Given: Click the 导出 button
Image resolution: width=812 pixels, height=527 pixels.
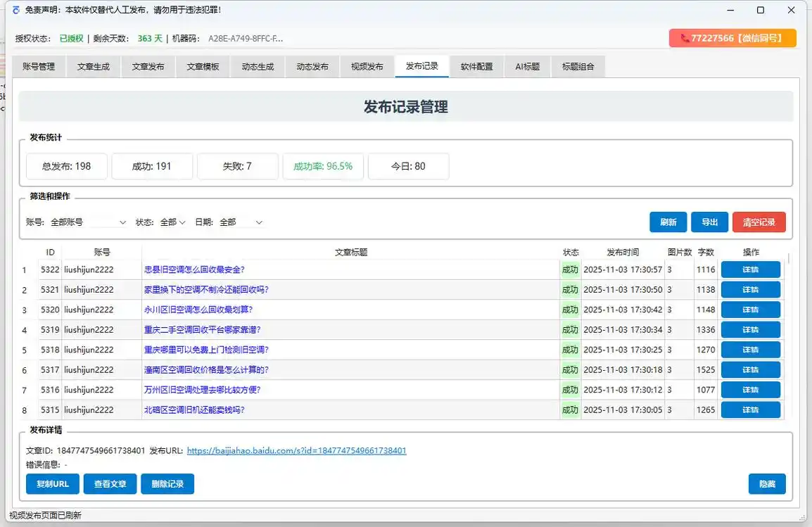Looking at the screenshot, I should pos(709,222).
